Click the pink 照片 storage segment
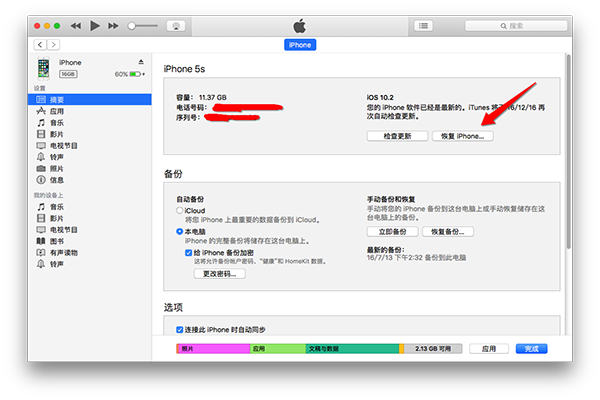600x400 pixels. click(214, 349)
